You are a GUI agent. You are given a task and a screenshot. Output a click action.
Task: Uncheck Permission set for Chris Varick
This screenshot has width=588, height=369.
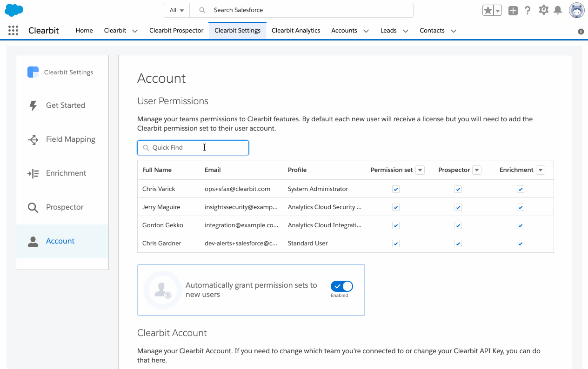click(396, 189)
